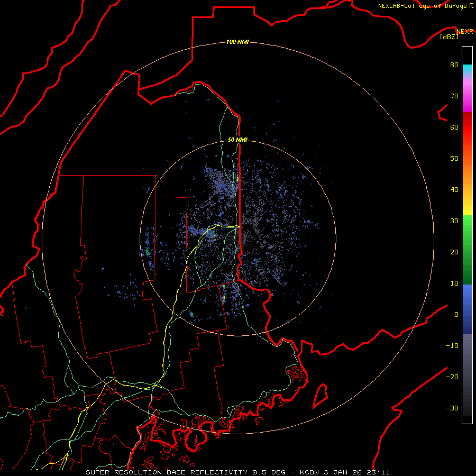476x476 pixels.
Task: Click the 10 value on the dBZ scale
Action: tap(454, 283)
